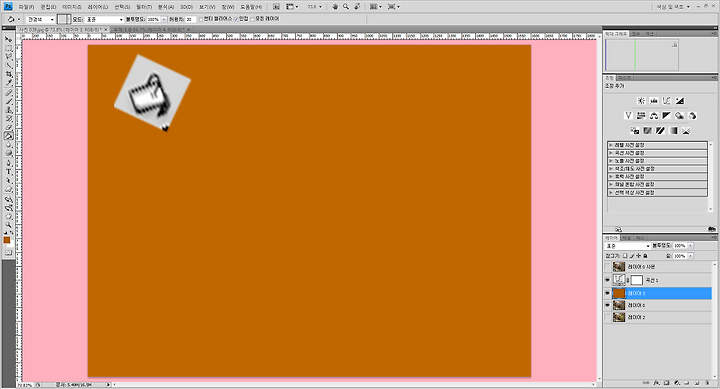Add a Color Balance adjustment
The image size is (720, 389).
point(654,116)
